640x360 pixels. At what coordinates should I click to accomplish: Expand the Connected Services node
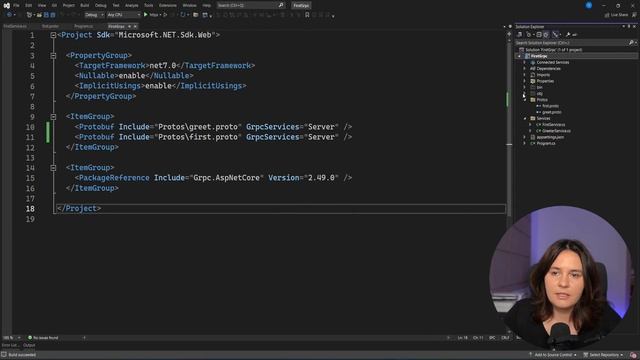[525, 62]
